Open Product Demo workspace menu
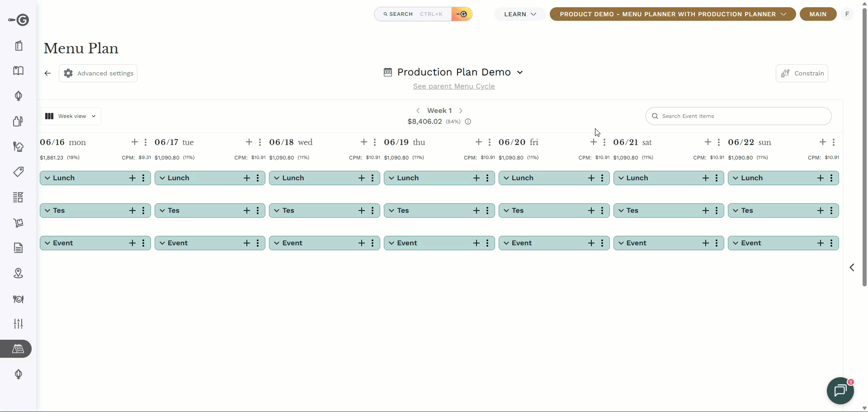The height and width of the screenshot is (412, 868). pyautogui.click(x=673, y=14)
